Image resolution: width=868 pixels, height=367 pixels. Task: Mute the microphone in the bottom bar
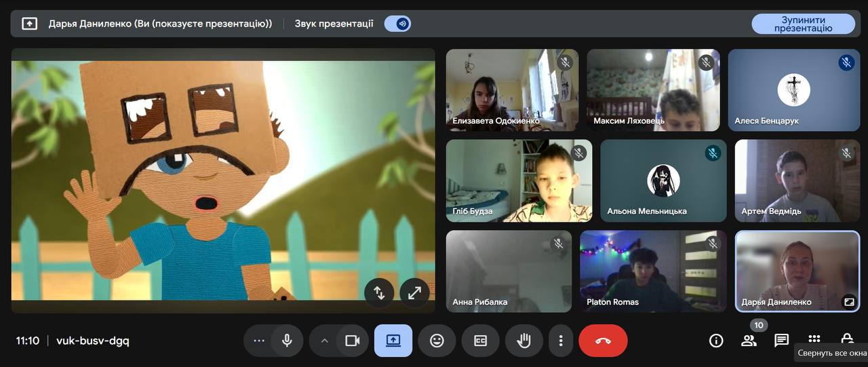pos(287,341)
